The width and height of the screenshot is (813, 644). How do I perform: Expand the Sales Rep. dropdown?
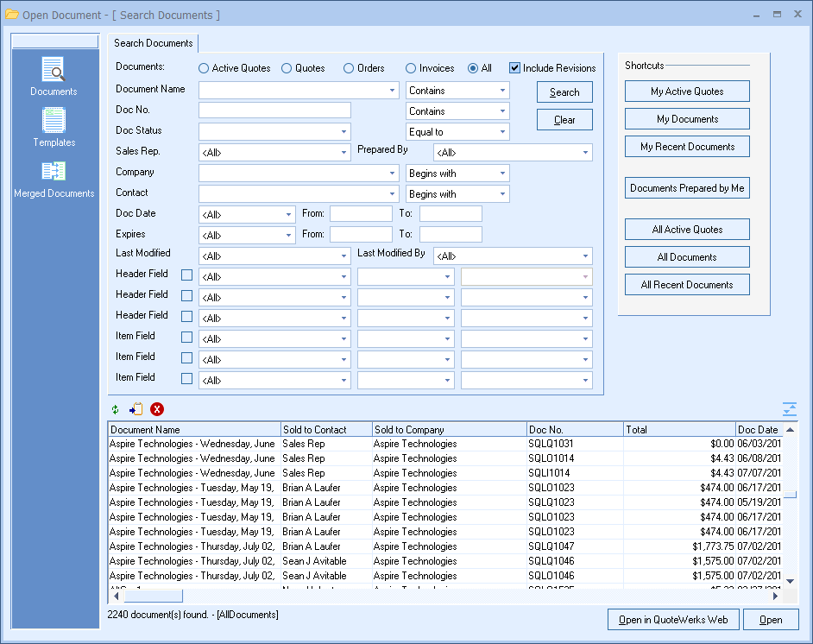(x=343, y=153)
